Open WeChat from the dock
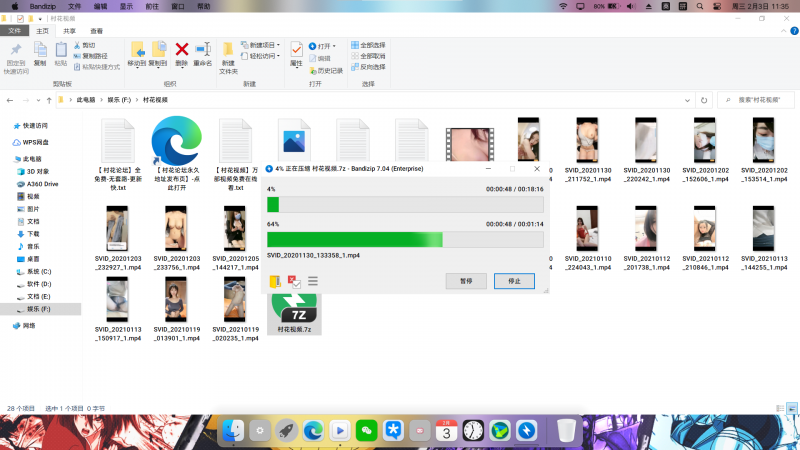Viewport: 800px width, 450px height. pos(366,430)
